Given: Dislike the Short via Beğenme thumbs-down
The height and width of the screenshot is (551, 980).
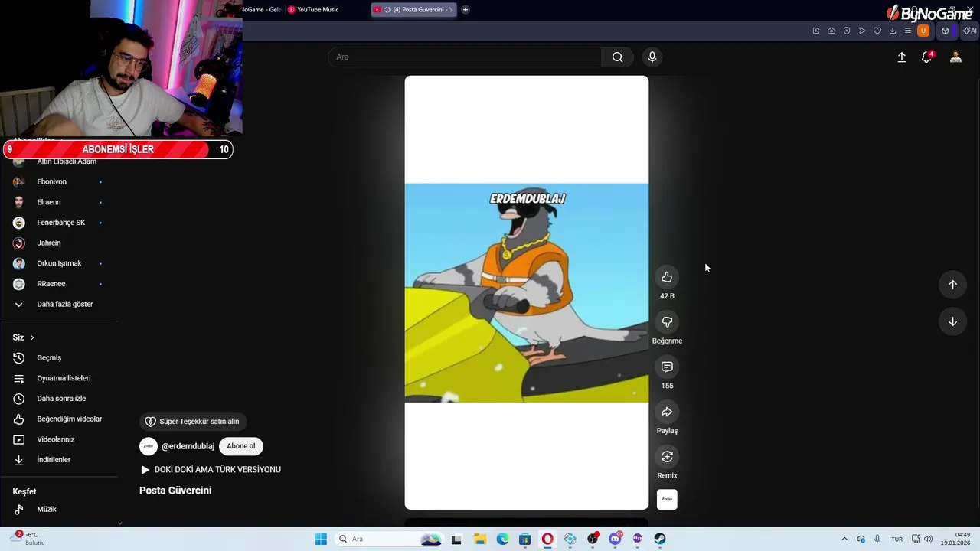Looking at the screenshot, I should [x=667, y=322].
